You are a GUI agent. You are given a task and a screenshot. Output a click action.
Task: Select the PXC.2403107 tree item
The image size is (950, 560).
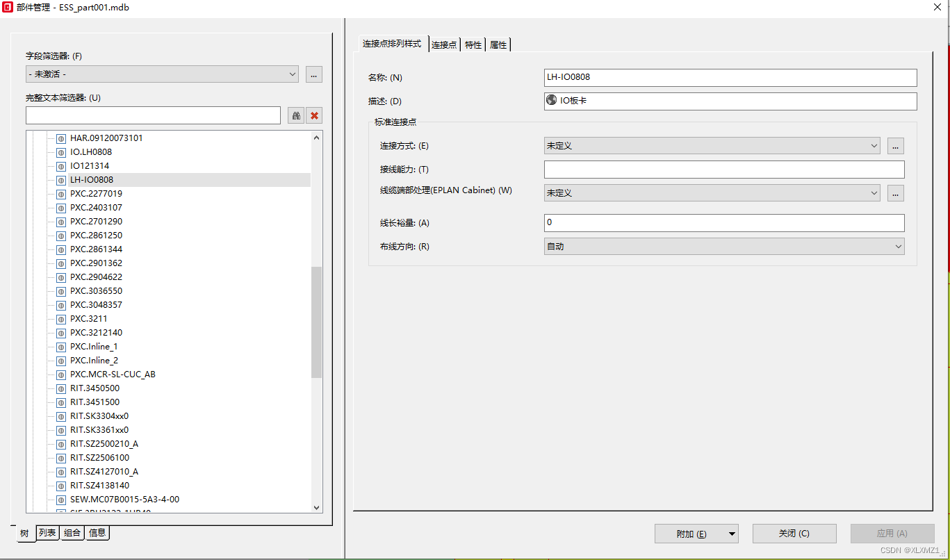pyautogui.click(x=96, y=208)
